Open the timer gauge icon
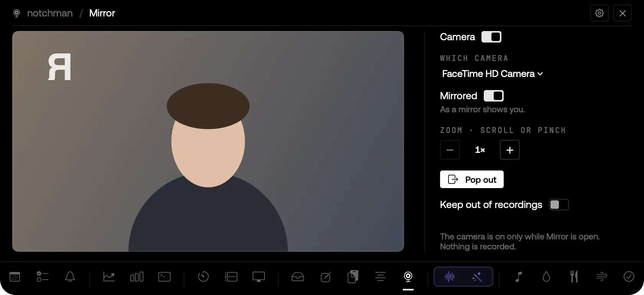 (203, 277)
